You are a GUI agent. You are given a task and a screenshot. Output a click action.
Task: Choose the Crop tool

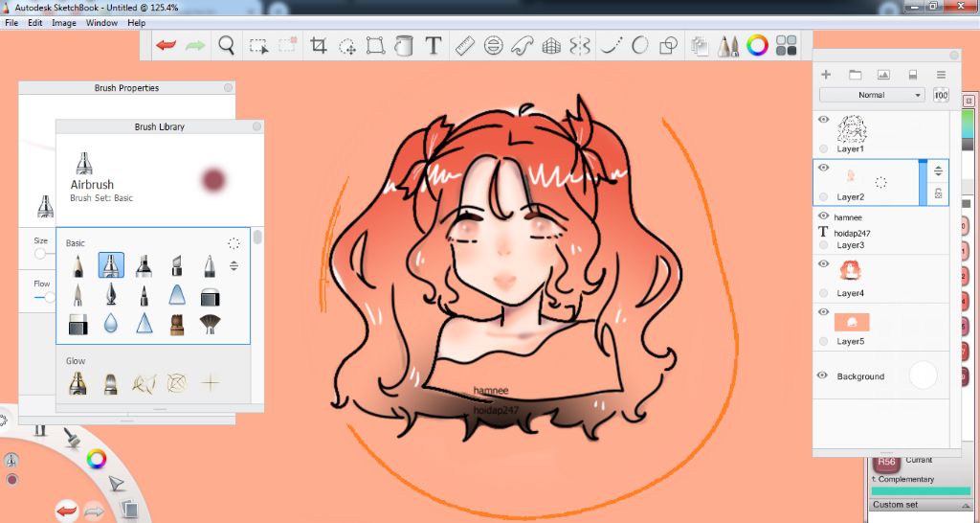(318, 46)
